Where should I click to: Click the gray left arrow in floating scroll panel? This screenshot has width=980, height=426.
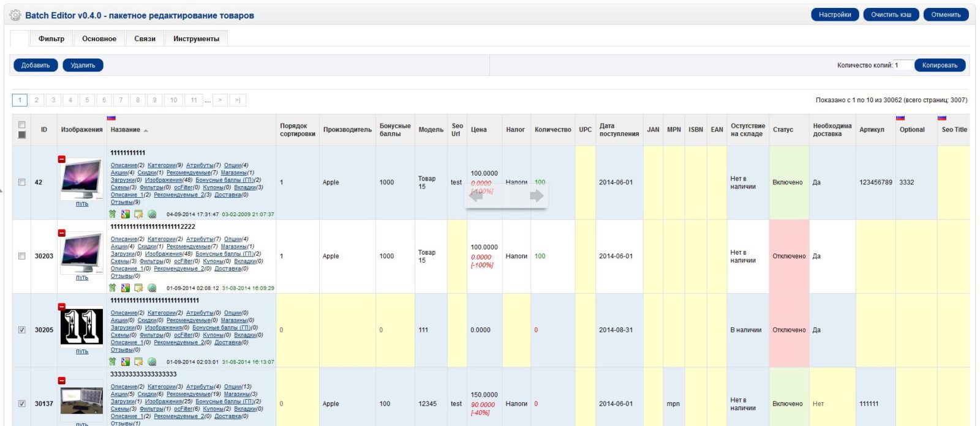click(x=476, y=196)
